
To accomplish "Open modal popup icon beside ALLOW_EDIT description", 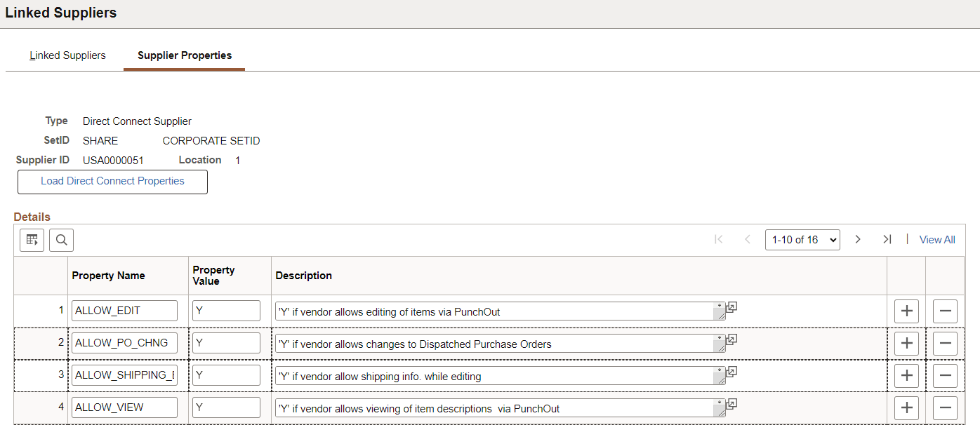I will 731,306.
